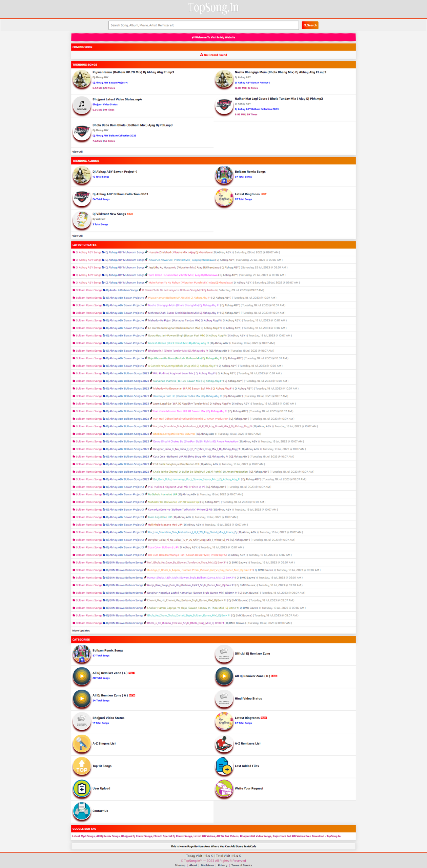This screenshot has width=427, height=868.
Task: Click the A-Z Singers List microphone icon
Action: pyautogui.click(x=82, y=743)
